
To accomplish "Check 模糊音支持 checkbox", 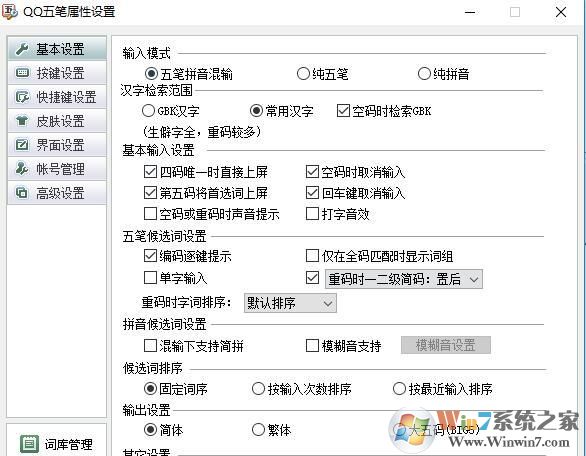I will pyautogui.click(x=312, y=346).
